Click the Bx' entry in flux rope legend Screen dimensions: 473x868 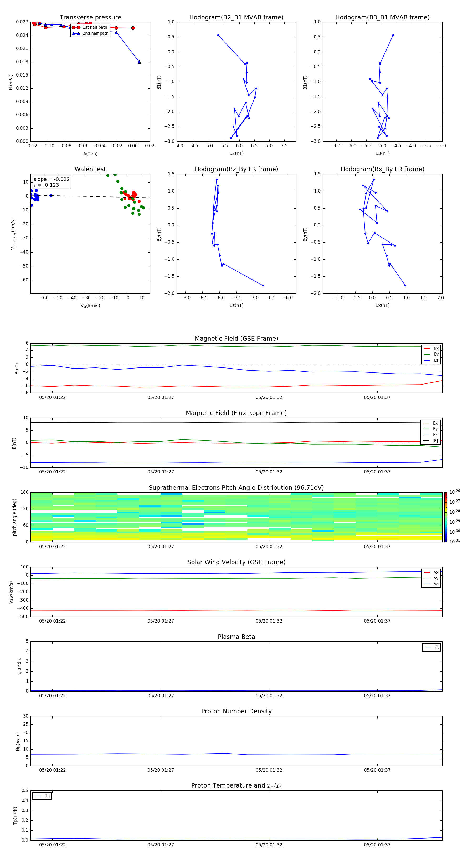(431, 423)
